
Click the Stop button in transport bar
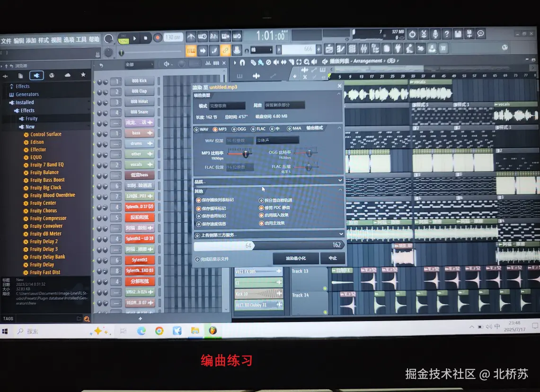pyautogui.click(x=146, y=38)
